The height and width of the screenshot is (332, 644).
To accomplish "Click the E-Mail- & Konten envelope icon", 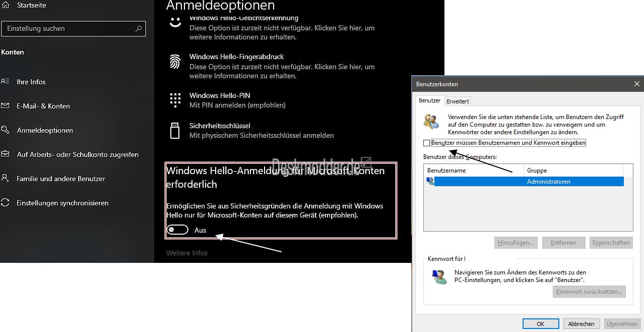I will tap(5, 106).
